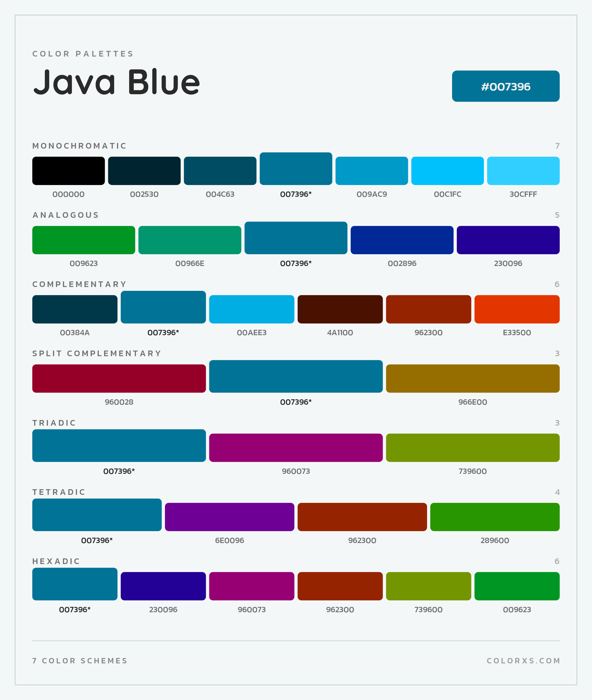Choose the 009AC9 monochromatic swatch
The width and height of the screenshot is (592, 700).
(x=372, y=170)
